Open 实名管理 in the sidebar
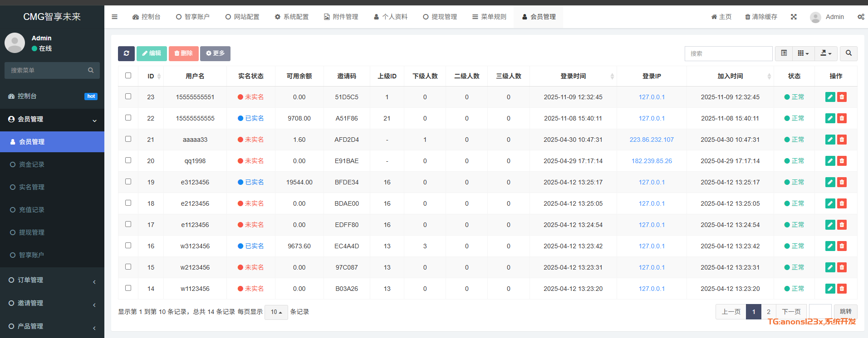The image size is (868, 338). (32, 187)
